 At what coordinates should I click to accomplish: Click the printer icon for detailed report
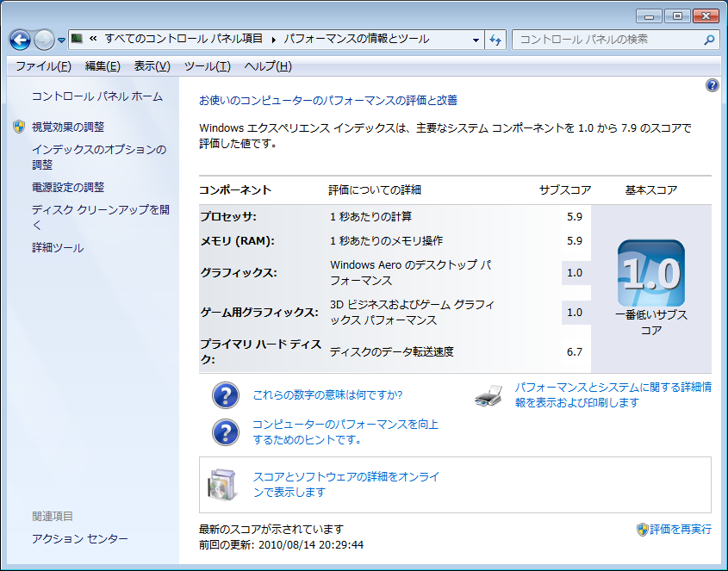(x=488, y=395)
